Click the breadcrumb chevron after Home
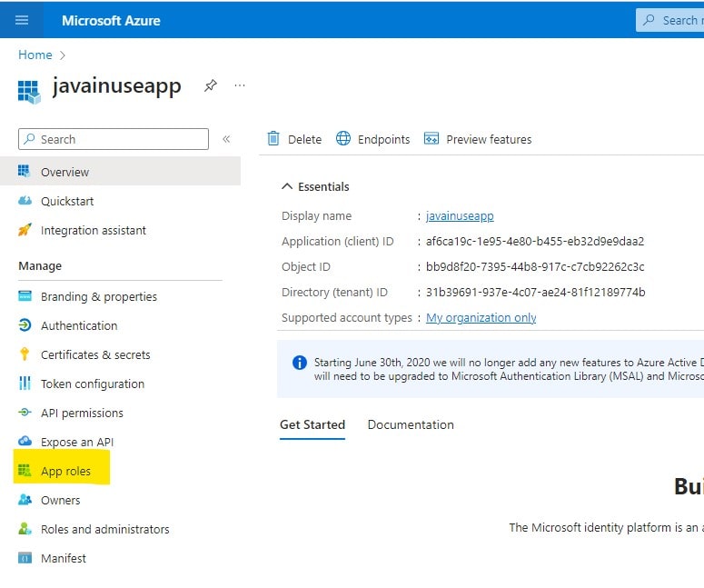704x588 pixels. tap(63, 55)
